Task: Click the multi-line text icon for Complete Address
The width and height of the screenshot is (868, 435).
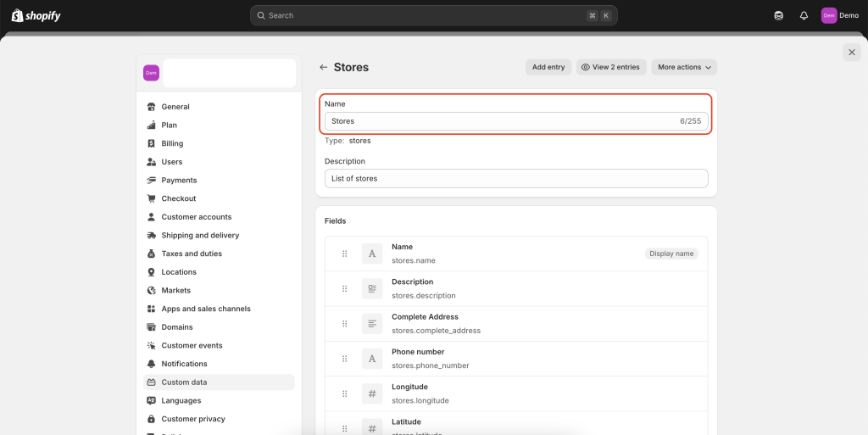Action: [x=372, y=324]
